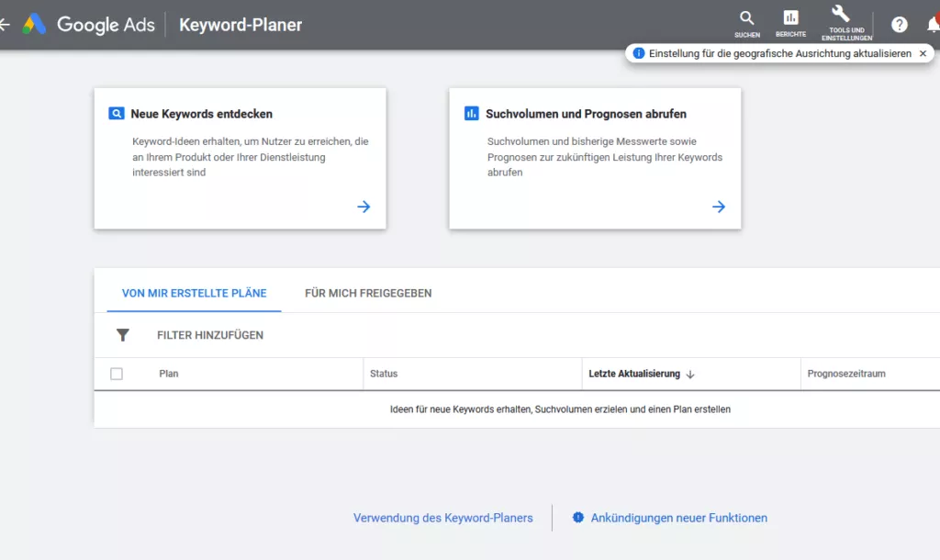Click info icon in geografische Ausrichtung notice

tap(639, 53)
